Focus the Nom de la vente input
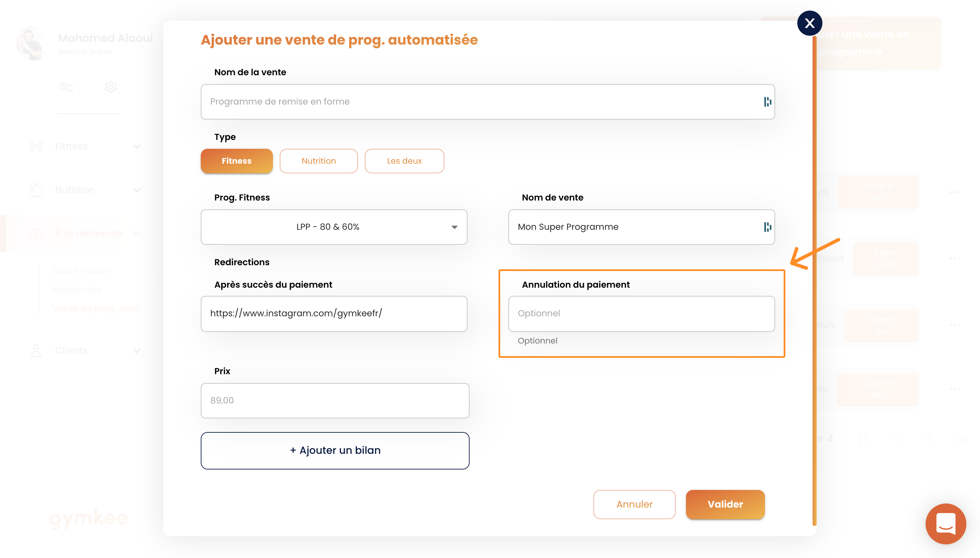 pyautogui.click(x=487, y=101)
